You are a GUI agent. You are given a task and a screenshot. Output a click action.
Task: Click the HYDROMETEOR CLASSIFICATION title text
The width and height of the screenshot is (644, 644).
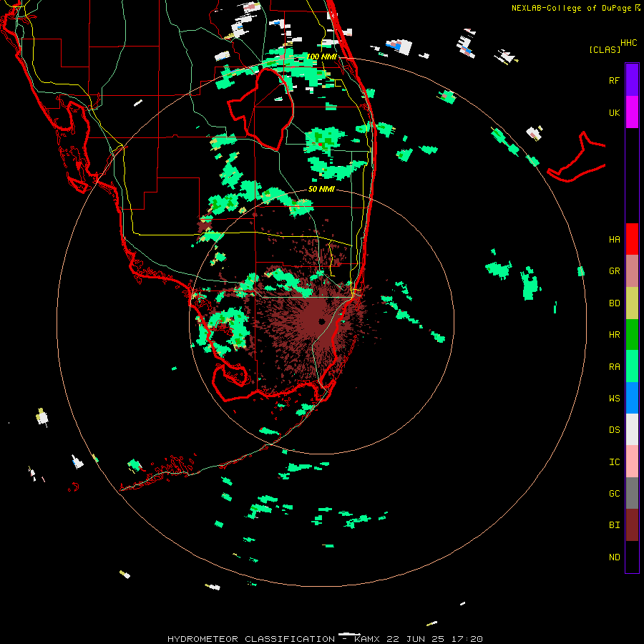pos(251,639)
